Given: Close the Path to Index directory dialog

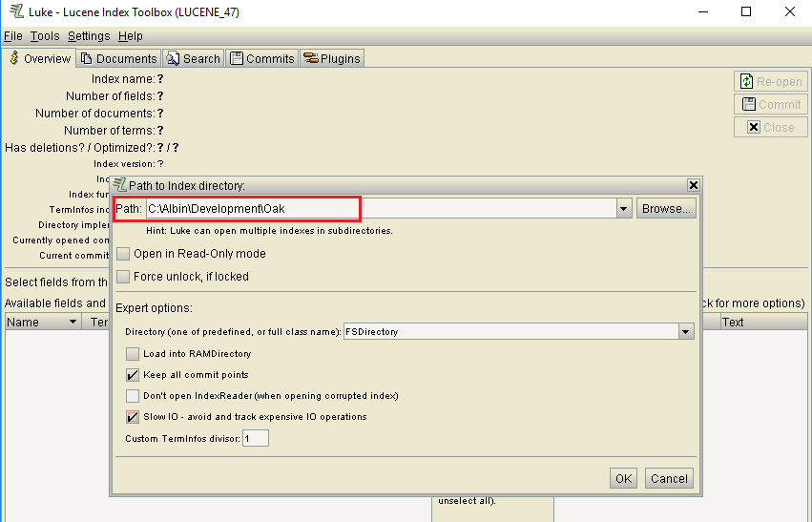Looking at the screenshot, I should pos(693,185).
